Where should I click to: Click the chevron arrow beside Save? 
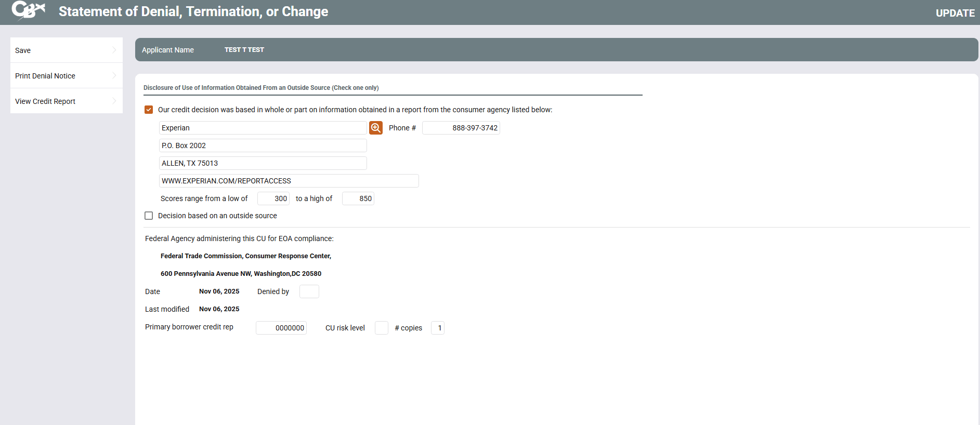114,50
